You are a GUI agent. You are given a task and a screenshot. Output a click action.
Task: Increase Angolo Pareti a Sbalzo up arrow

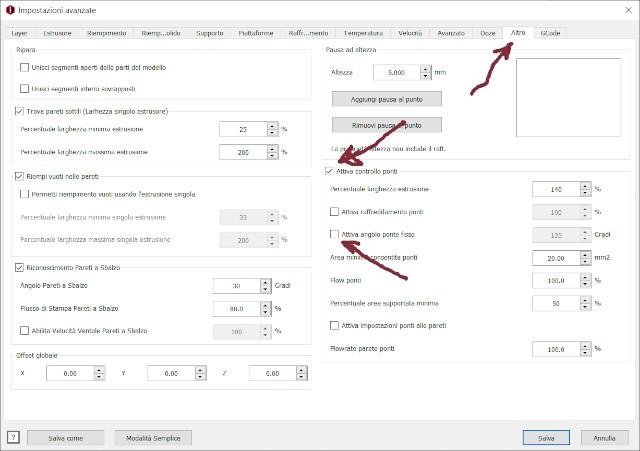pos(266,282)
